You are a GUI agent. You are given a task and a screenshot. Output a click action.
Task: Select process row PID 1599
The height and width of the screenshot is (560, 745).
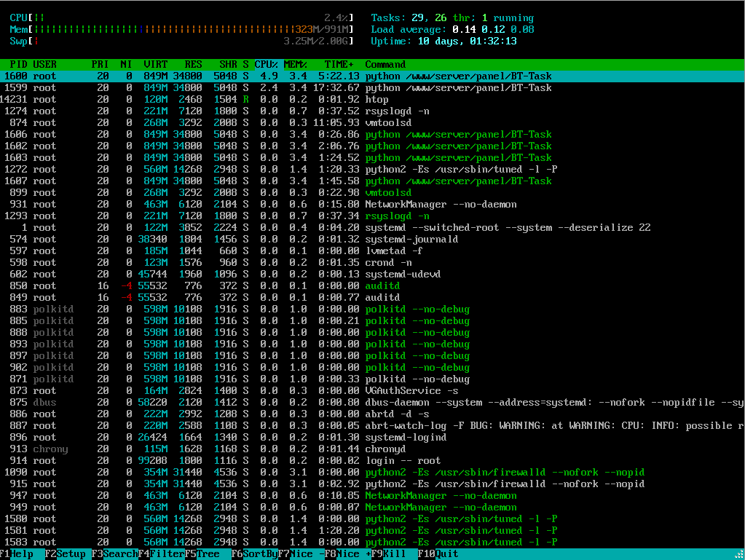coord(372,87)
